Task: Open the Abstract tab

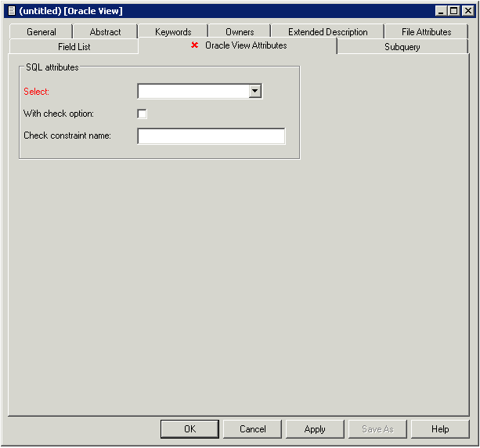Action: pyautogui.click(x=105, y=32)
